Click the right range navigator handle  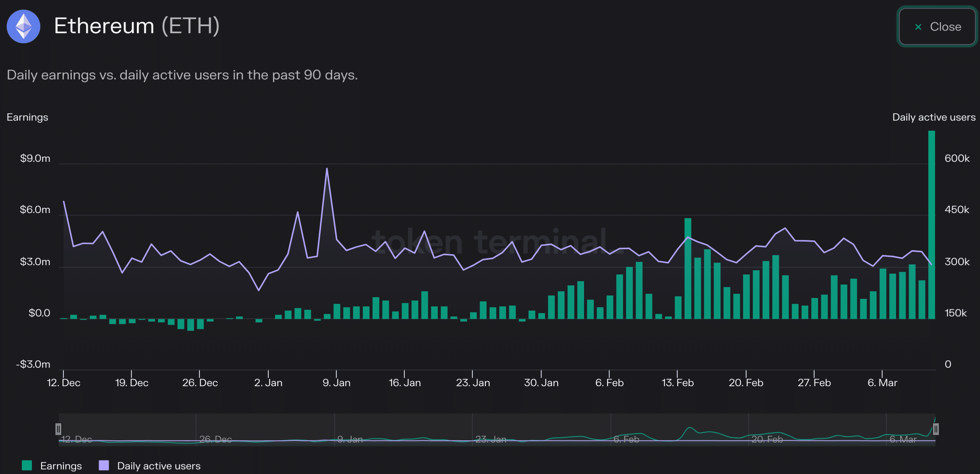coord(936,429)
